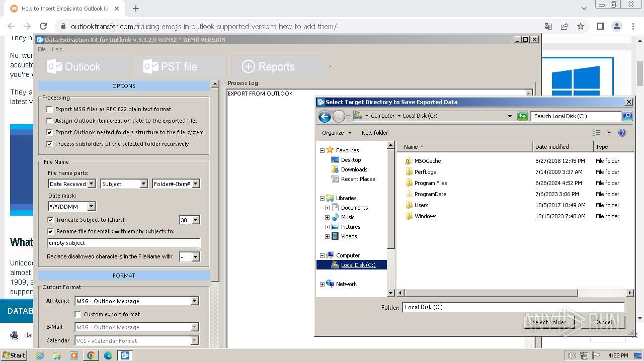The image size is (644, 362).
Task: Select the Videos library
Action: 349,236
